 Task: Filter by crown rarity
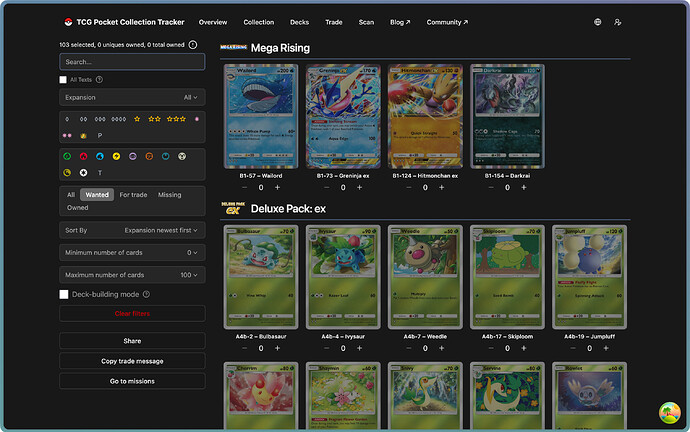[x=83, y=135]
